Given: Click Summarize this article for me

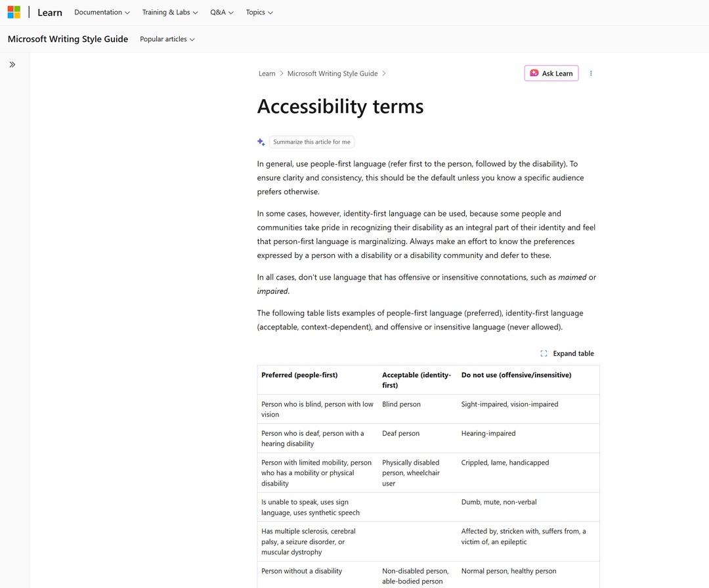Looking at the screenshot, I should point(312,142).
